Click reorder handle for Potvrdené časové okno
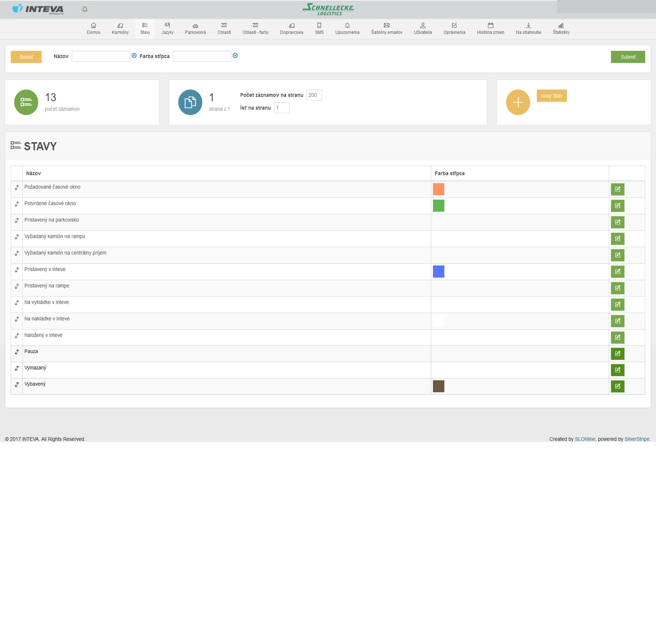This screenshot has width=656, height=644. 17,204
